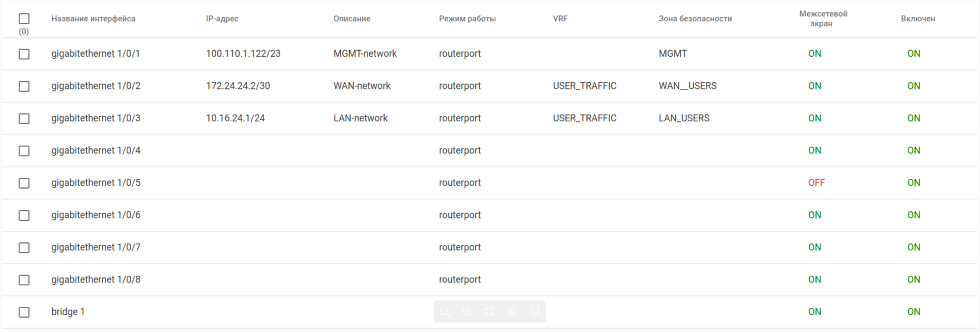Click the LAN_USERS security zone cell

(x=684, y=118)
